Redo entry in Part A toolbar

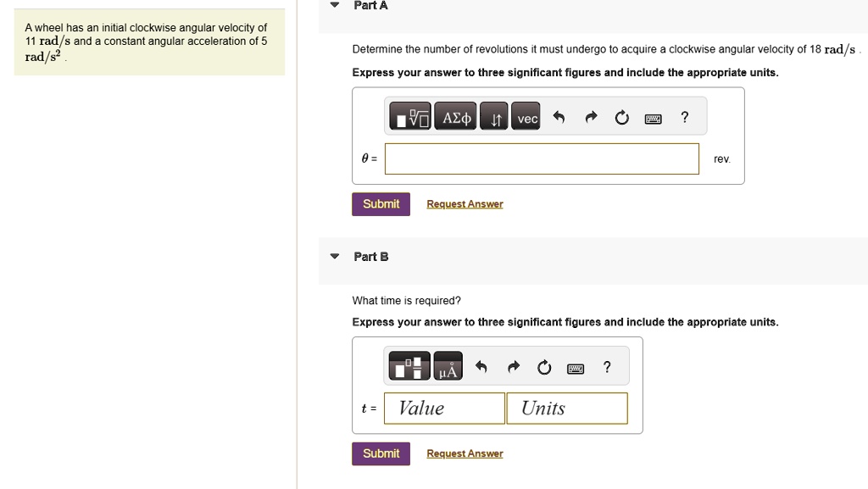pos(591,117)
